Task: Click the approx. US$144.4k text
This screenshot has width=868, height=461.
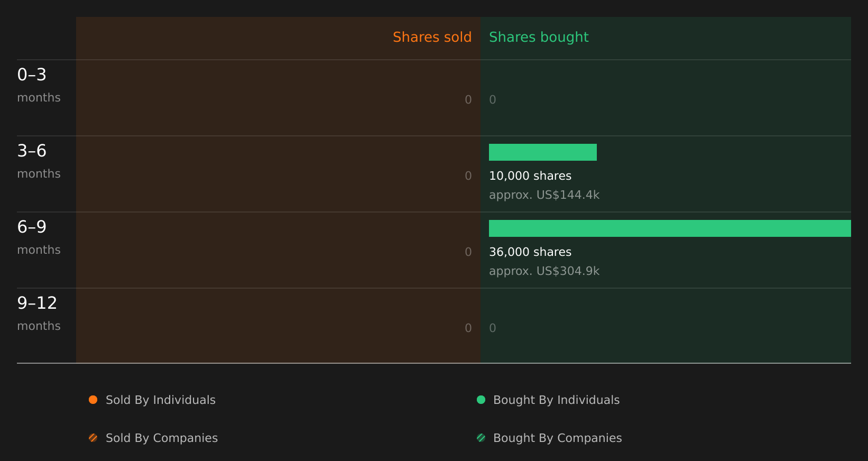Action: (x=544, y=195)
